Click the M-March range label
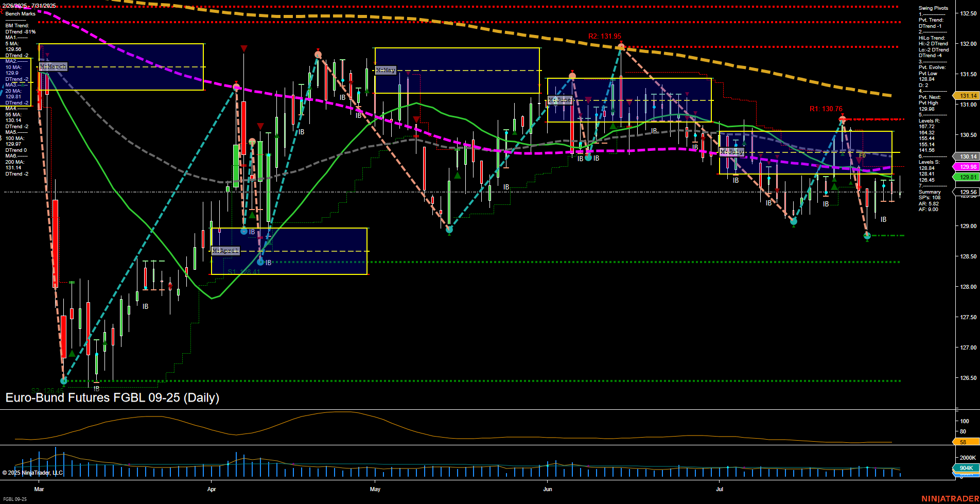This screenshot has width=980, height=504. (x=54, y=67)
